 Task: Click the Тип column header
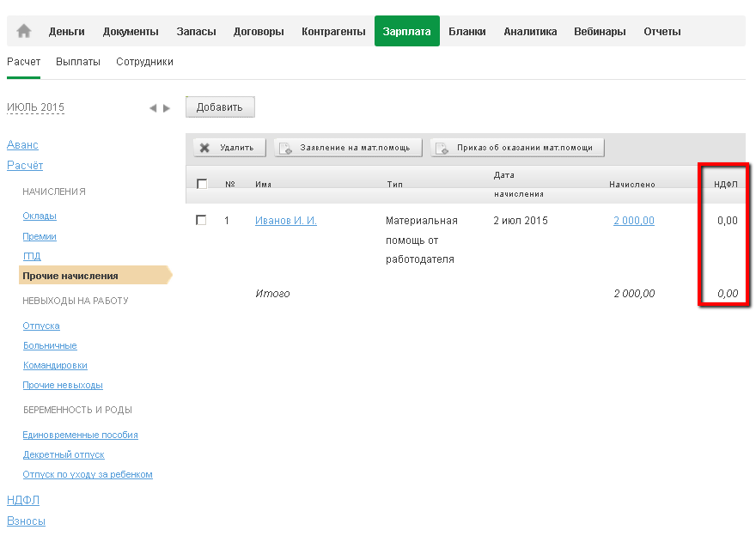(395, 184)
